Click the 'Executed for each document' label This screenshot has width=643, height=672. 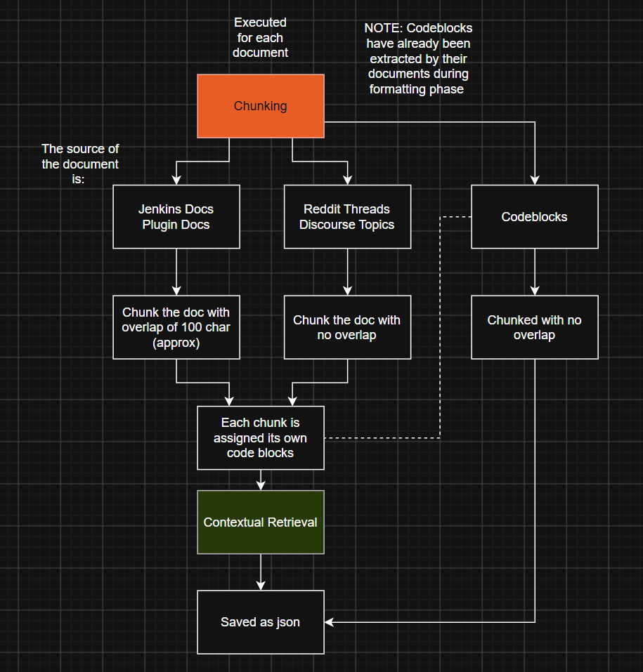coord(261,37)
